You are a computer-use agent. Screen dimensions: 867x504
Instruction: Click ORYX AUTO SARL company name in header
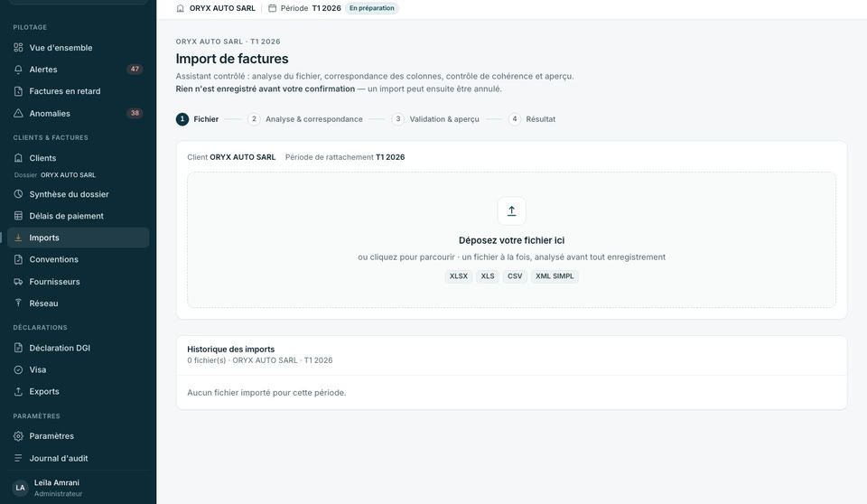[x=222, y=8]
